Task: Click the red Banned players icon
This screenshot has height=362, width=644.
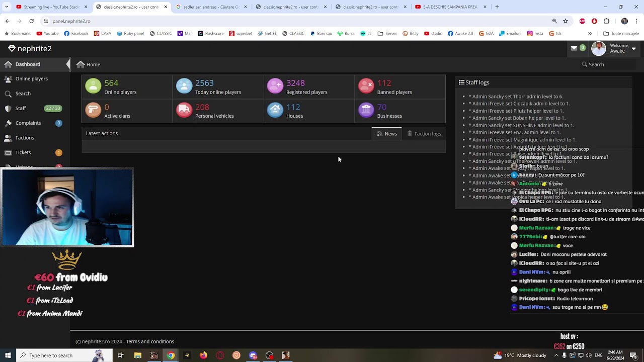Action: click(x=366, y=86)
